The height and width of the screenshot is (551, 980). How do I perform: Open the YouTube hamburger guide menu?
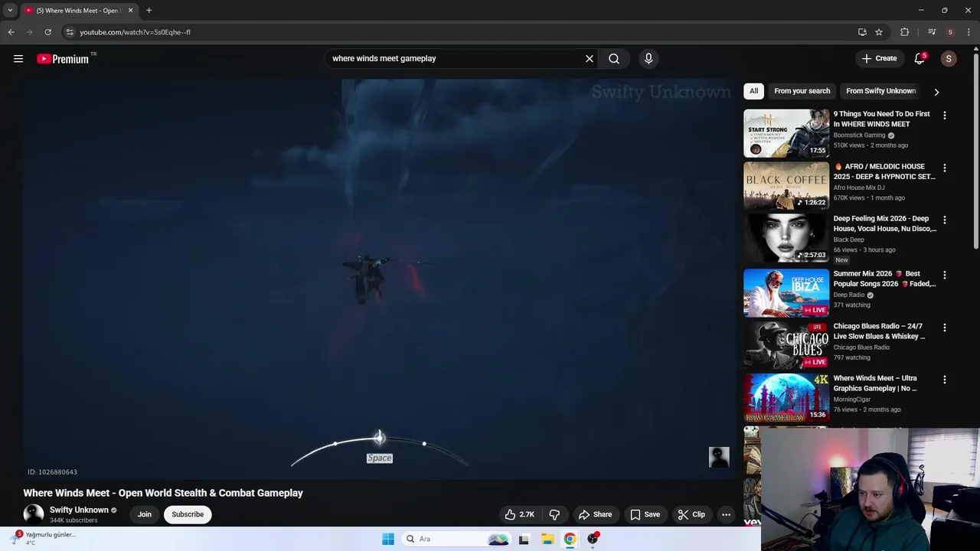[x=18, y=59]
